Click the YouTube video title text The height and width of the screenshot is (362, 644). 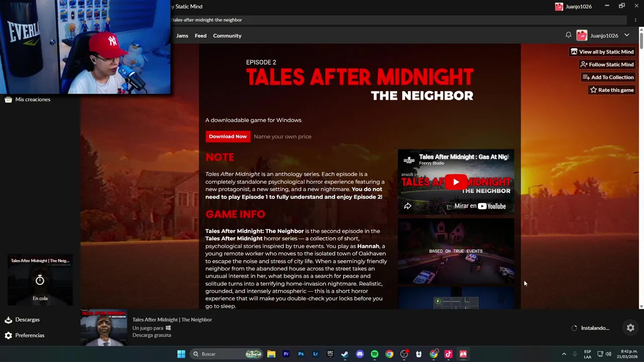pos(463,157)
